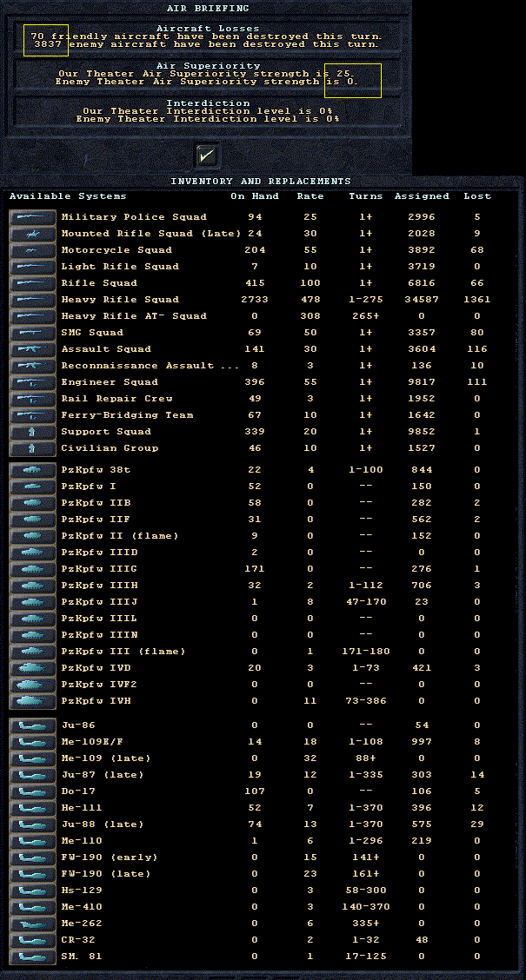Viewport: 526px width, 980px height.
Task: Select the PzKpfw IVH tank icon
Action: (x=33, y=701)
